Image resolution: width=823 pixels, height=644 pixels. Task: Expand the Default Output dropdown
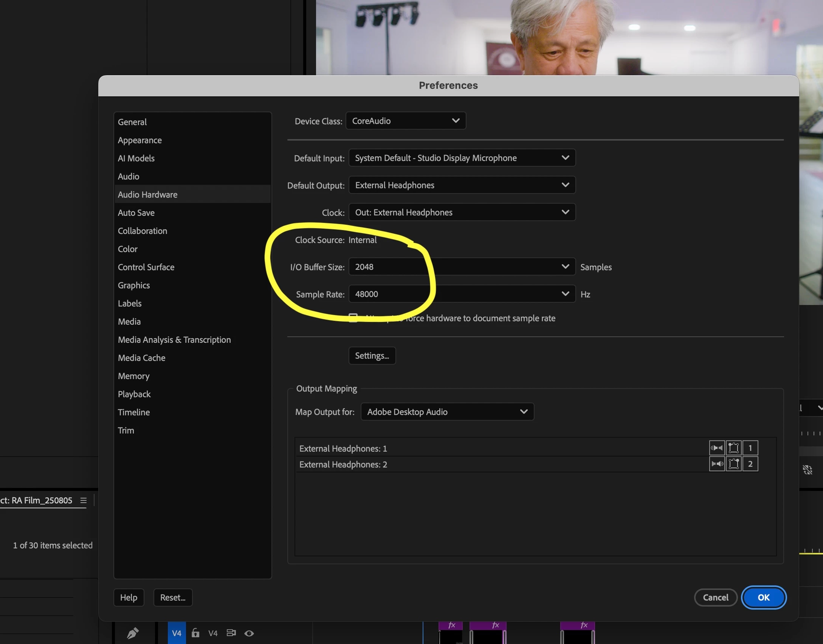pyautogui.click(x=462, y=185)
